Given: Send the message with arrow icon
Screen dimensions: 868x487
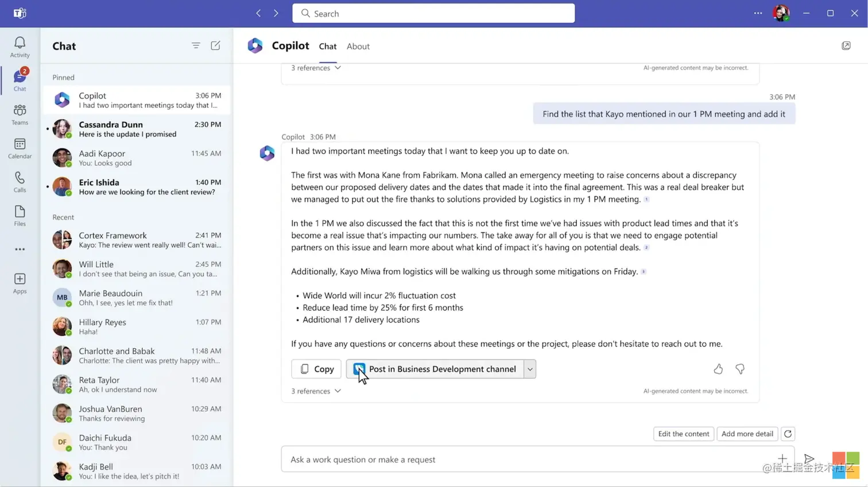Looking at the screenshot, I should pyautogui.click(x=809, y=459).
